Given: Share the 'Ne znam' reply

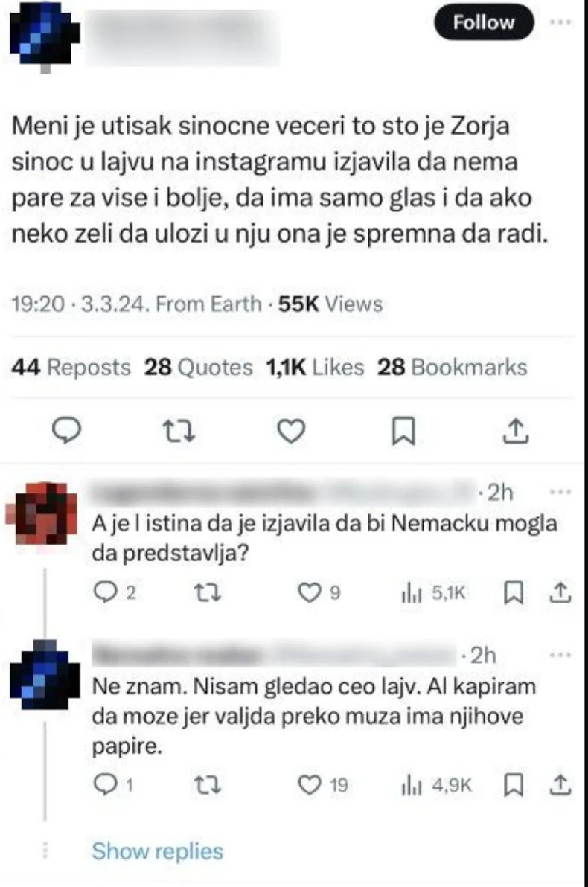Looking at the screenshot, I should (562, 784).
